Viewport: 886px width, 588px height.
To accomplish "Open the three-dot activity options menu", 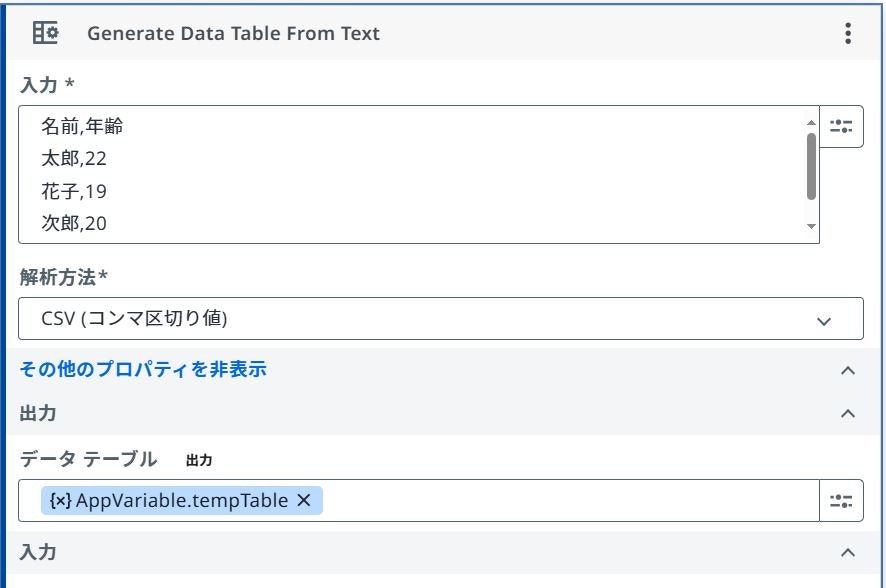I will click(x=848, y=33).
